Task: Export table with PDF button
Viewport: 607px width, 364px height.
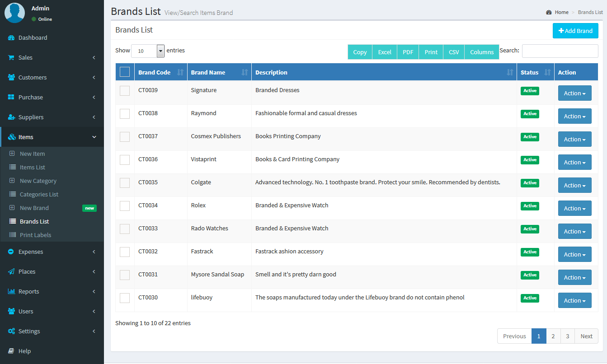Action: 408,52
